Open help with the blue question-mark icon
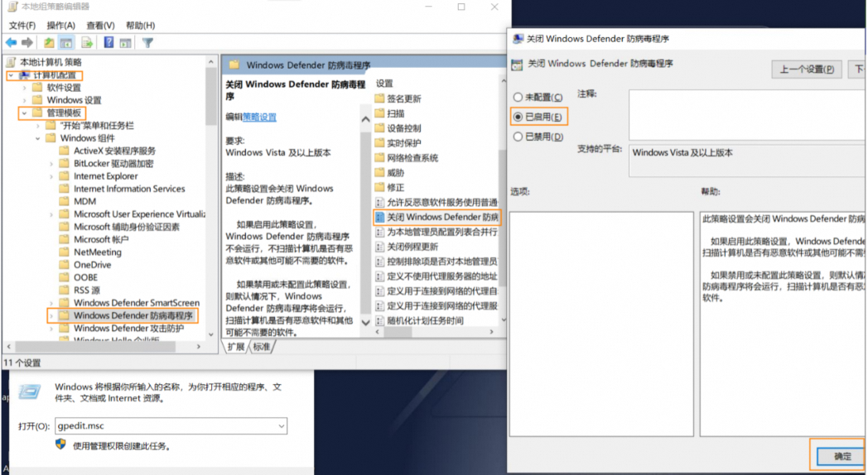Screen dimensions: 868x475 click(x=109, y=42)
